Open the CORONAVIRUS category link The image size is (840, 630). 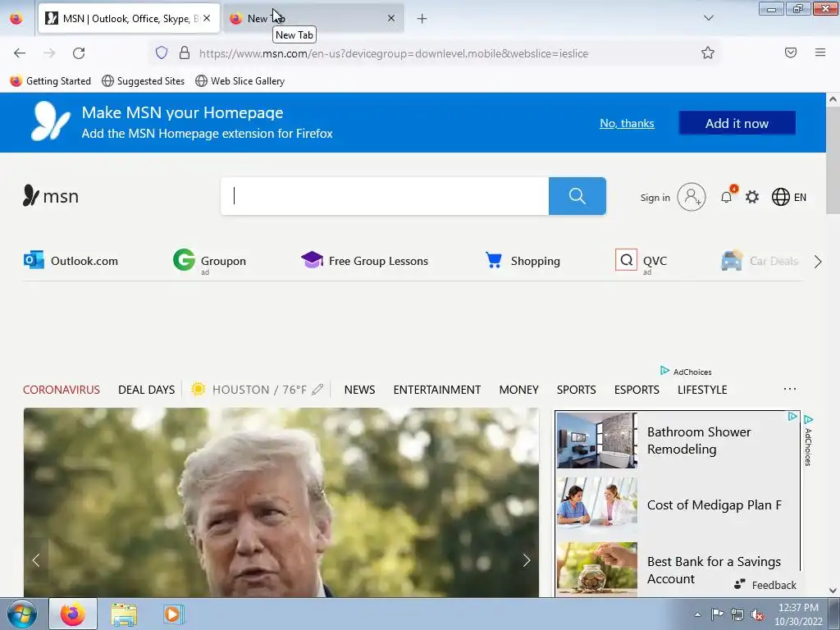(x=62, y=390)
